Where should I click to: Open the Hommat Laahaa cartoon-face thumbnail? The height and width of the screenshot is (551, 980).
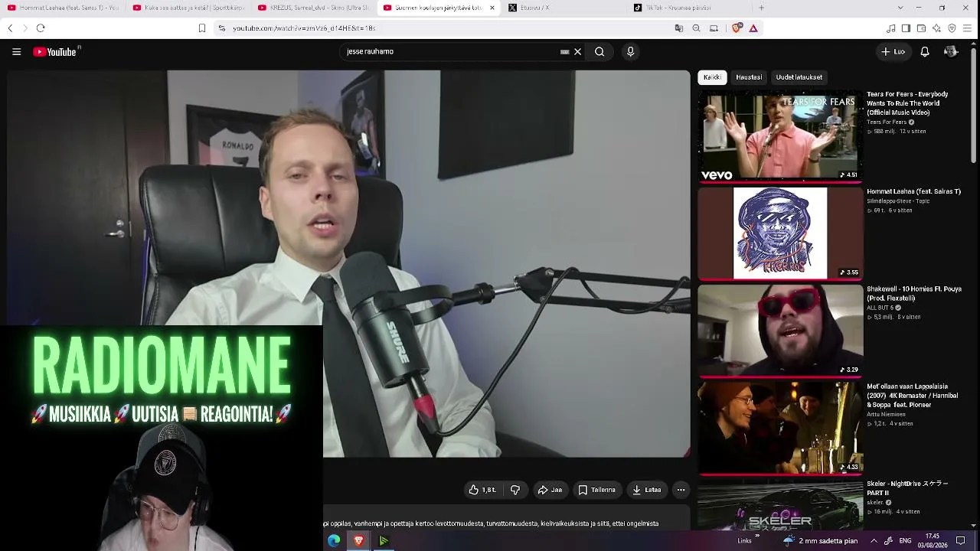[780, 233]
